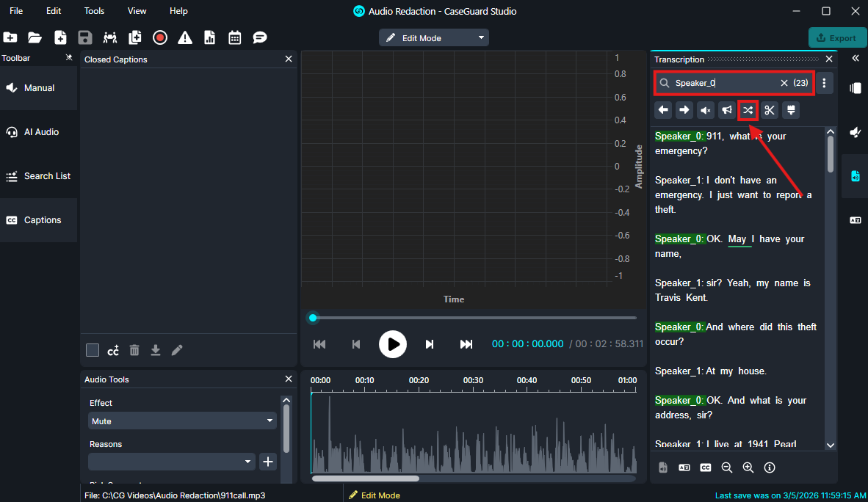Viewport: 868px width, 502px height.
Task: Click the calendar icon in top toolbar
Action: [x=235, y=37]
